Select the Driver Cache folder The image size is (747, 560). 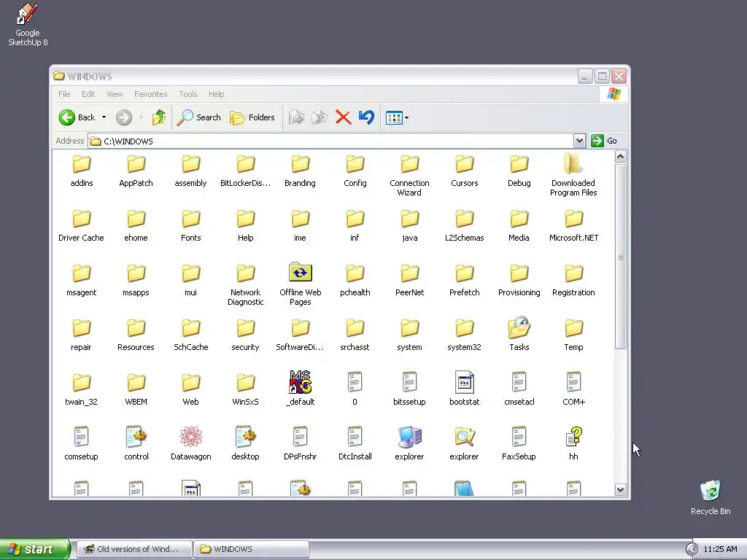pyautogui.click(x=82, y=226)
